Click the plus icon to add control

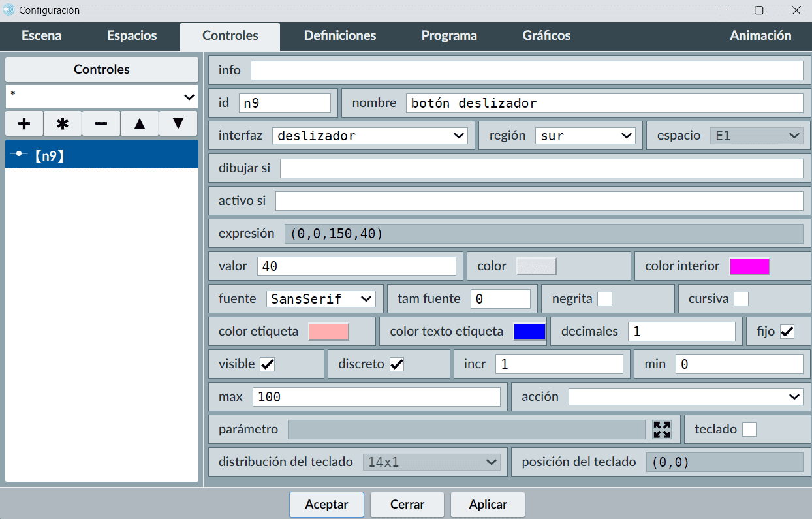click(x=24, y=123)
